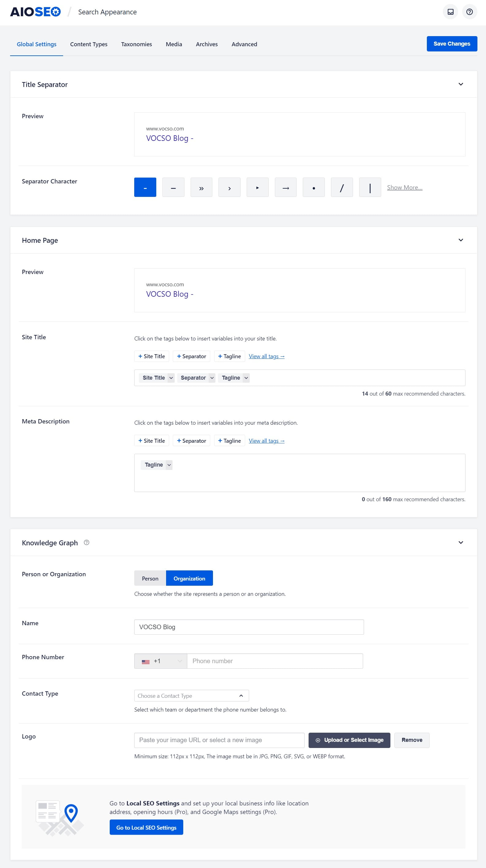Click the AIOSEO logo
The height and width of the screenshot is (868, 486).
pyautogui.click(x=36, y=12)
